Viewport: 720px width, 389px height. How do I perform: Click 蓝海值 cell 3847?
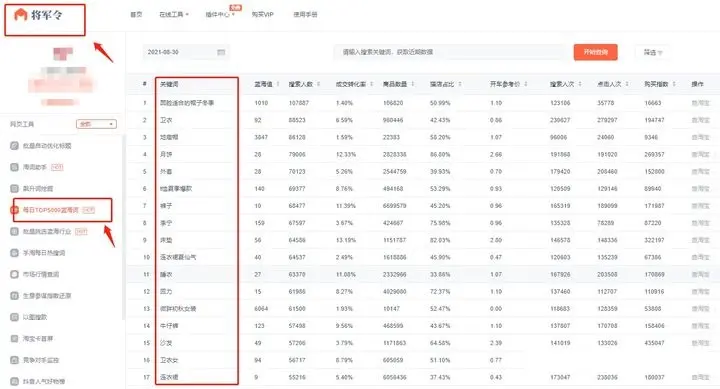tap(261, 137)
